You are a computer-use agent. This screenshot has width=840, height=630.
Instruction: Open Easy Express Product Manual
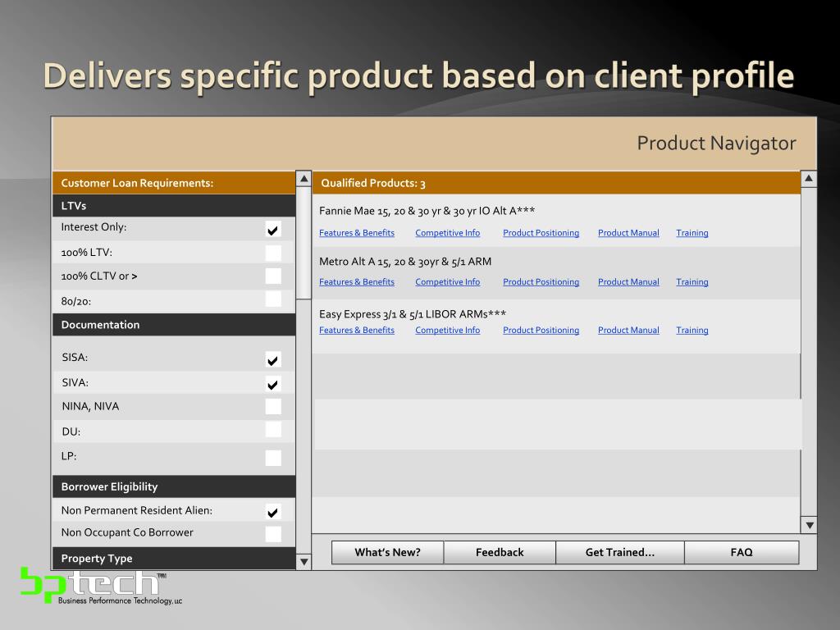pos(628,330)
